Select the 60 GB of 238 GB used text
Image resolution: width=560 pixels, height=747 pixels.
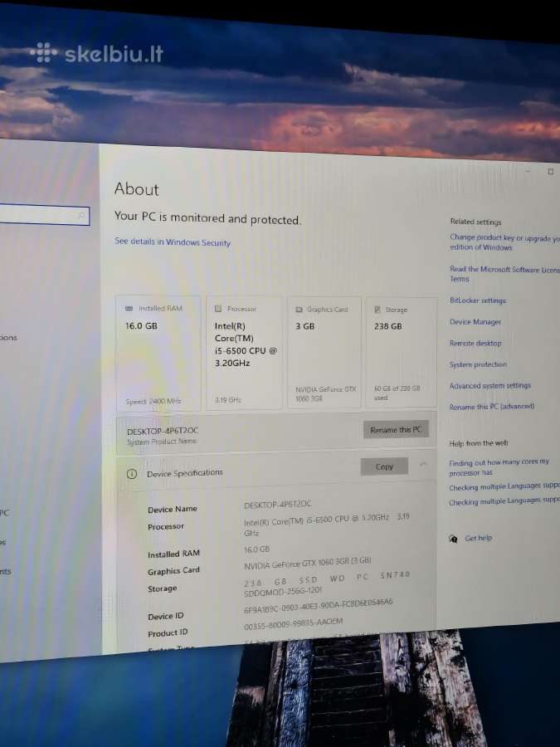pos(397,393)
